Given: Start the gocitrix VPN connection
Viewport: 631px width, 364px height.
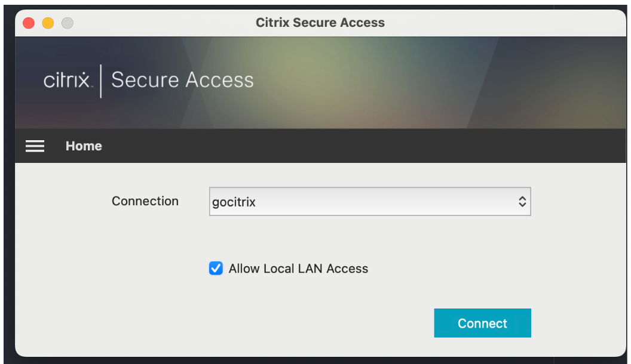Looking at the screenshot, I should tap(482, 323).
